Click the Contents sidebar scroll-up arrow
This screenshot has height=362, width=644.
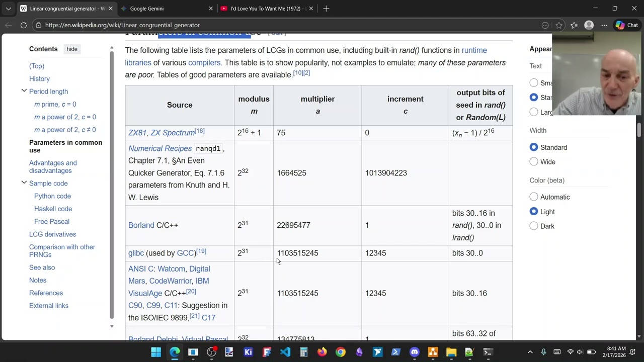112,48
